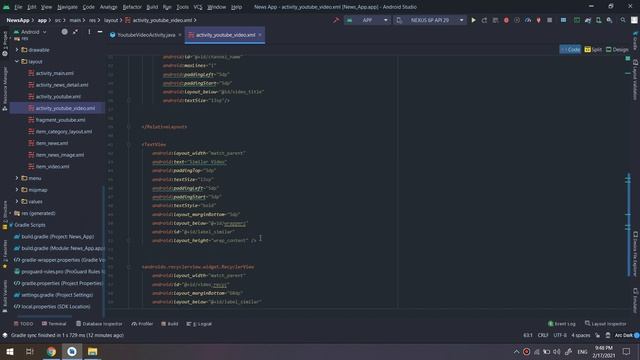Open the Refactor menu
The height and width of the screenshot is (360, 640).
point(132,7)
